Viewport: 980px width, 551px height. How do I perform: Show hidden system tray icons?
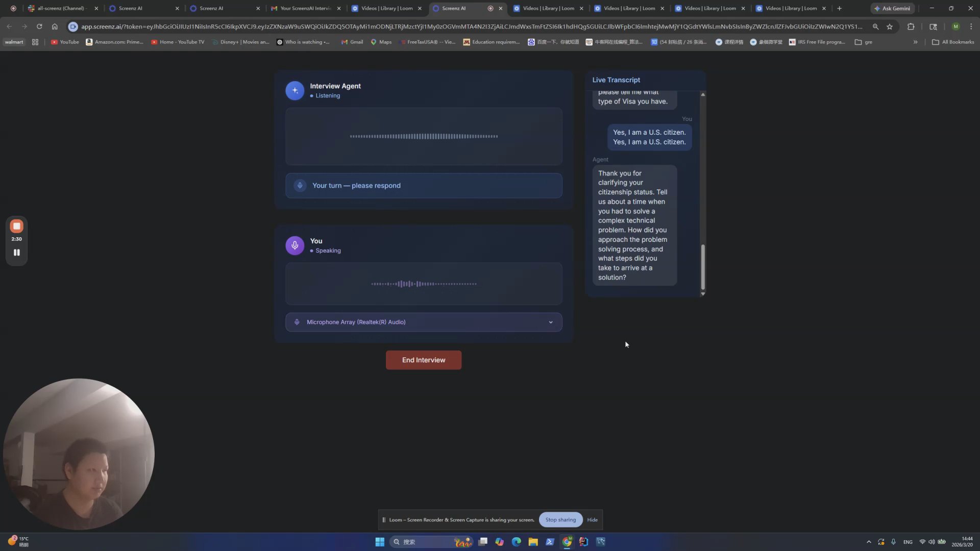869,542
